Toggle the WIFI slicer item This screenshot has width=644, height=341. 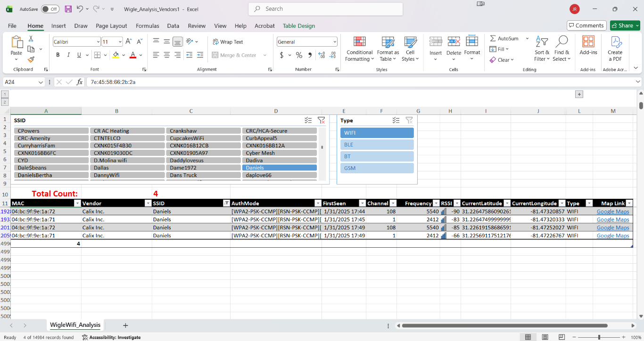(x=377, y=133)
